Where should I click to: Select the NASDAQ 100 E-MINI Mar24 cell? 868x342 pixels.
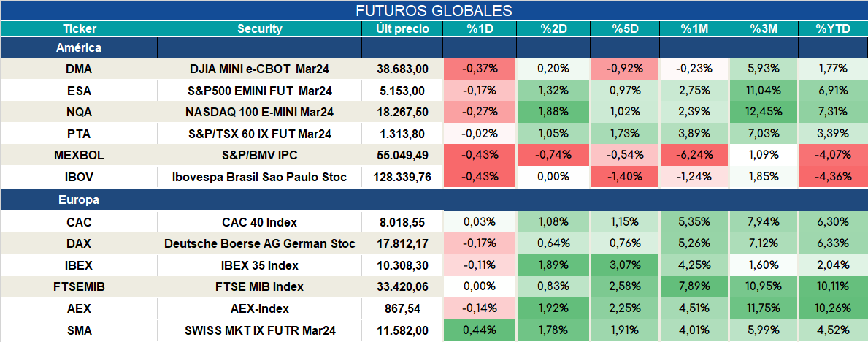tap(260, 112)
